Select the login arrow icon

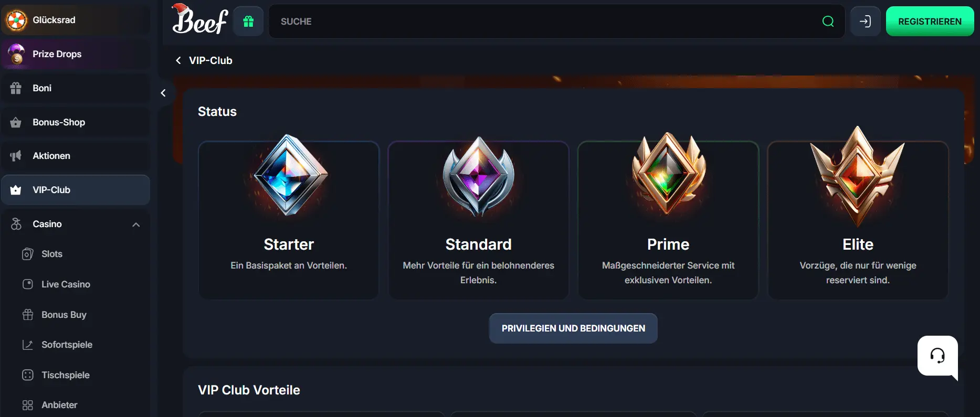click(x=865, y=21)
